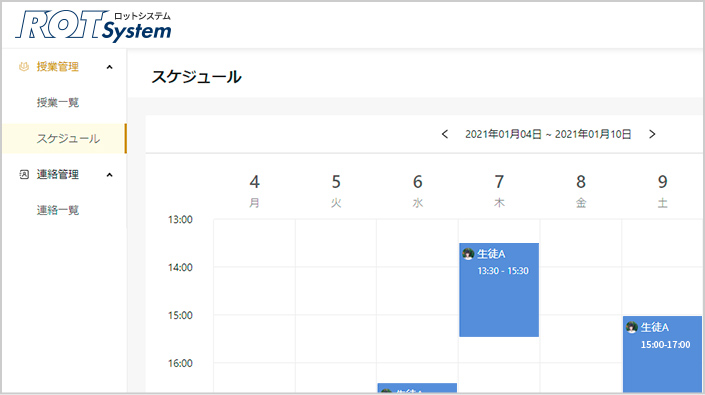The width and height of the screenshot is (705, 395).
Task: Collapse the 連絡管理 section chevron
Action: (x=109, y=174)
